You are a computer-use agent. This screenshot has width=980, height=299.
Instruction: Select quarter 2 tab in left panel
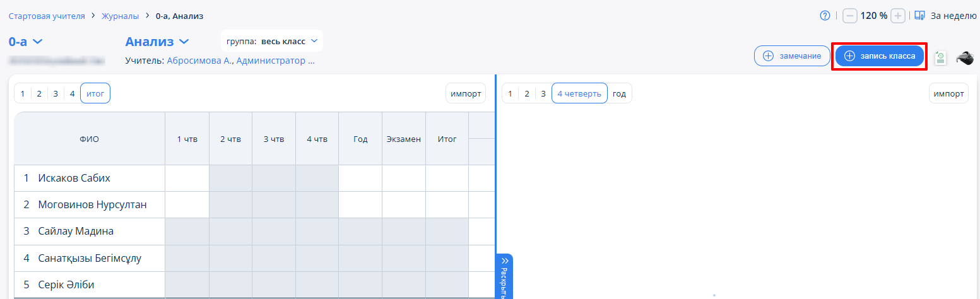[38, 93]
